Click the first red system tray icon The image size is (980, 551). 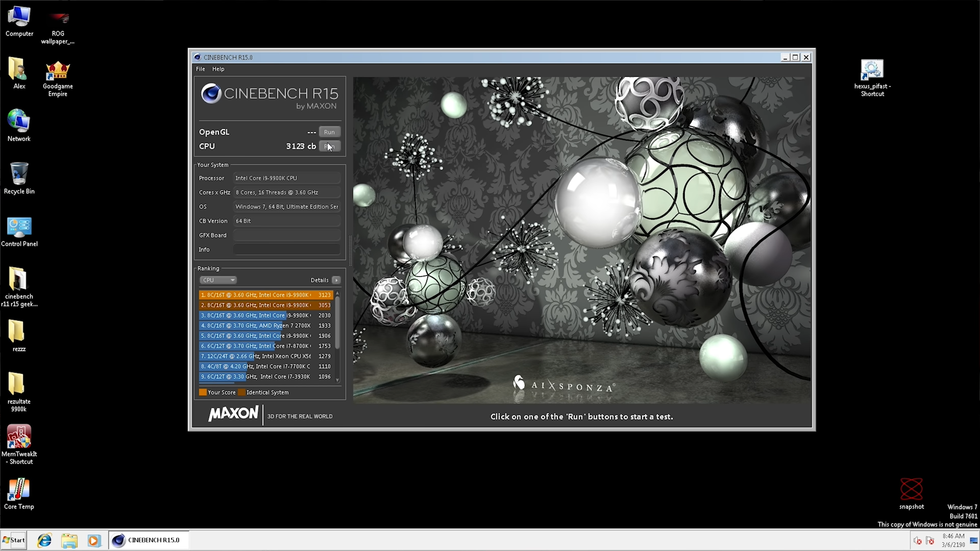(917, 541)
